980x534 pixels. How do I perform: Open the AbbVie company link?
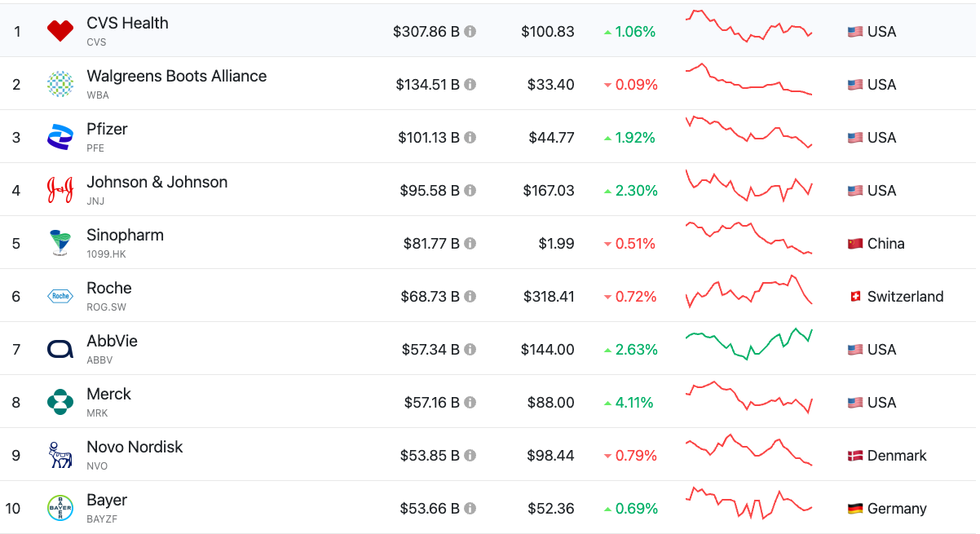tap(112, 341)
